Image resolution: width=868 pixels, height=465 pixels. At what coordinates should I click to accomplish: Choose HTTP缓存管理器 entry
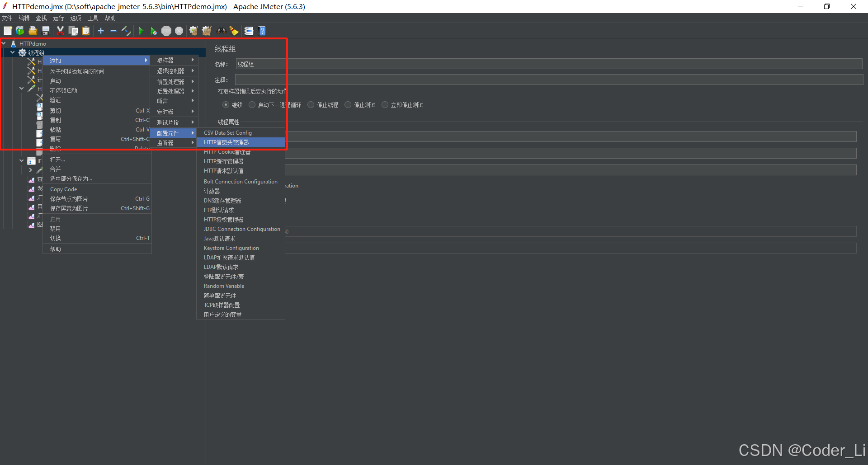241,161
